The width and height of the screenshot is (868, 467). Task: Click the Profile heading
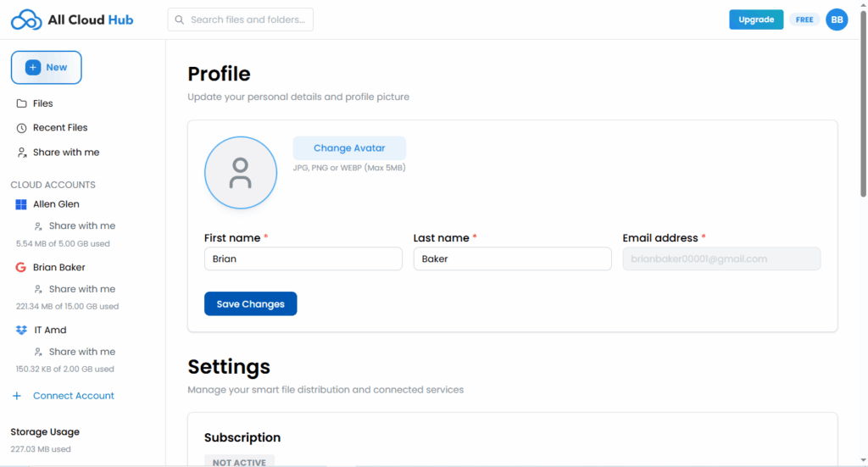coord(219,74)
